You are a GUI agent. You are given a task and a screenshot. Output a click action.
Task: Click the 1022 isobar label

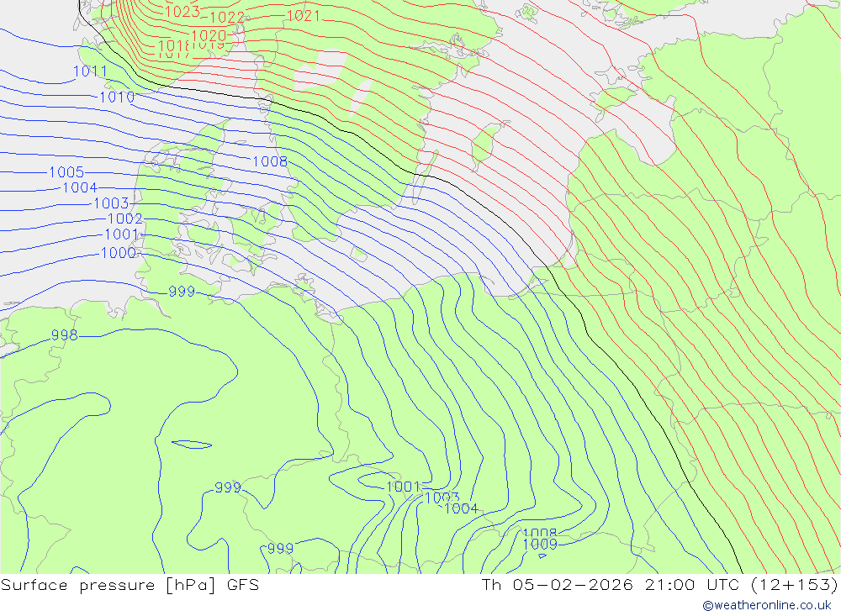coord(227,17)
